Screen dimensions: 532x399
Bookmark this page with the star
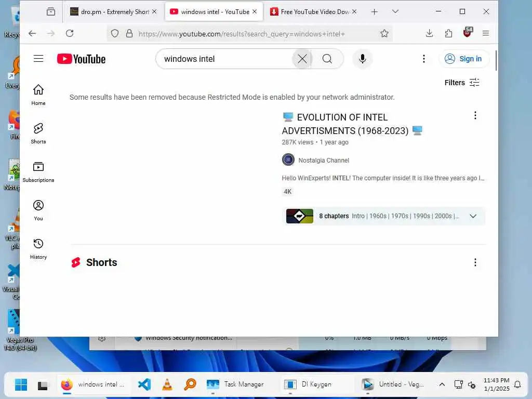[x=384, y=33]
